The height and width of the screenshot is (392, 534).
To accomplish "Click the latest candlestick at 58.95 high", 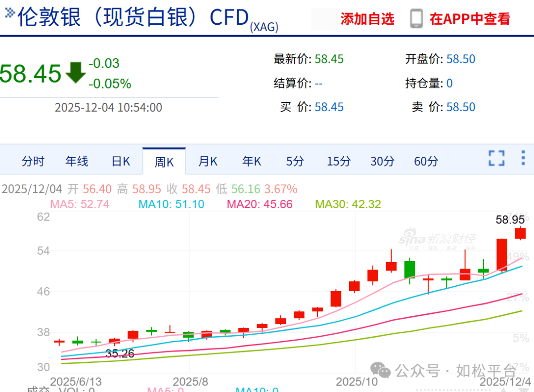I will 520,233.
